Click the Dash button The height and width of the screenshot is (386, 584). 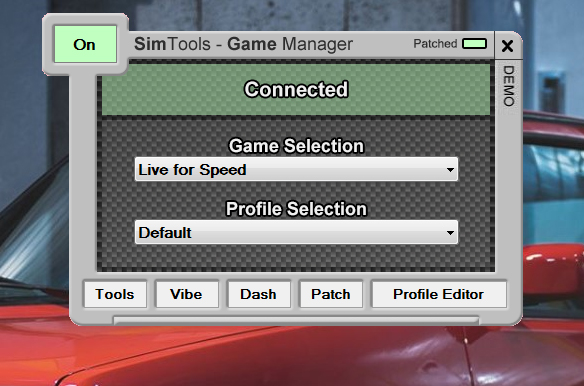pyautogui.click(x=258, y=294)
